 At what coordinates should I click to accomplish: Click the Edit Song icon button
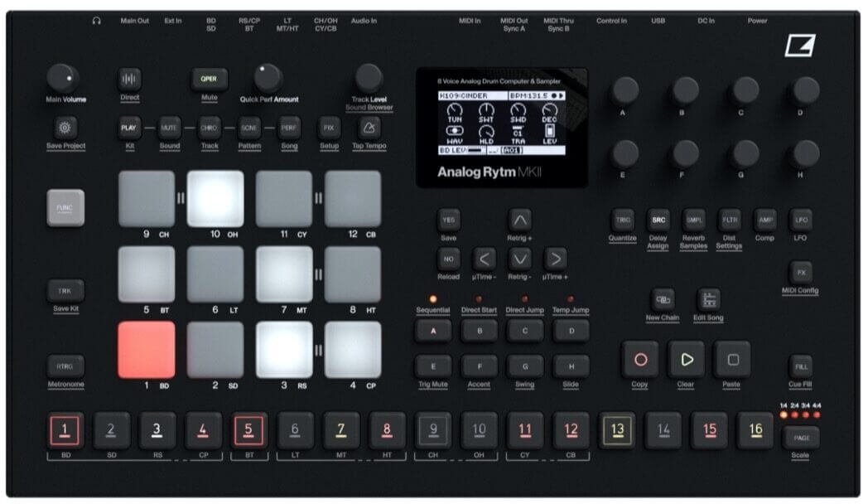click(x=709, y=299)
